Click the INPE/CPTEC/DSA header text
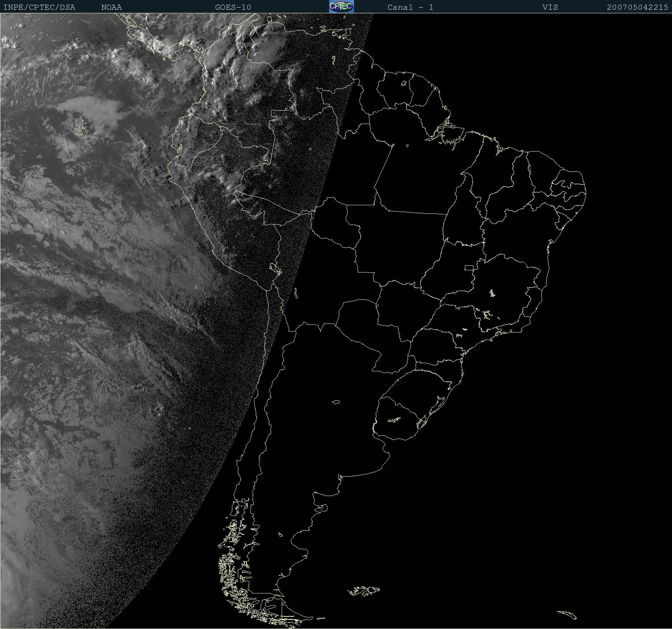The width and height of the screenshot is (672, 629). [39, 7]
